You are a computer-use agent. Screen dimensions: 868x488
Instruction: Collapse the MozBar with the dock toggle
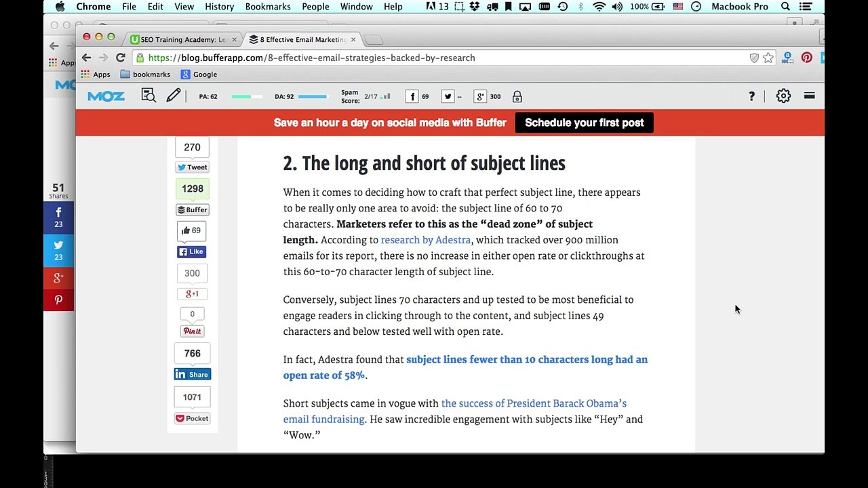point(809,96)
